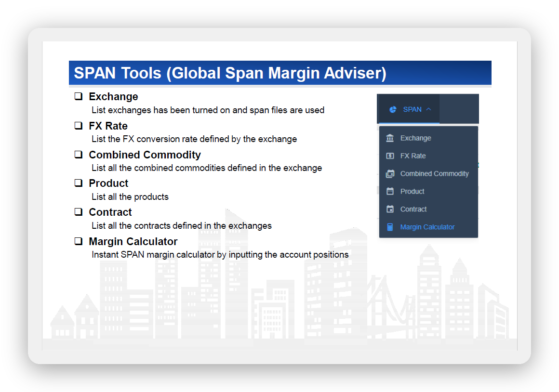Click 'List exchanges has been turned on' text

pos(208,110)
